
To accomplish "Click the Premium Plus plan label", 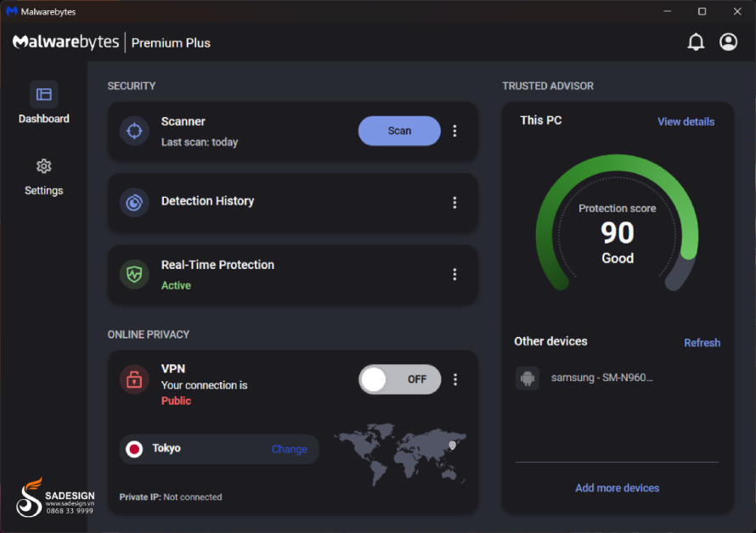I will click(171, 43).
